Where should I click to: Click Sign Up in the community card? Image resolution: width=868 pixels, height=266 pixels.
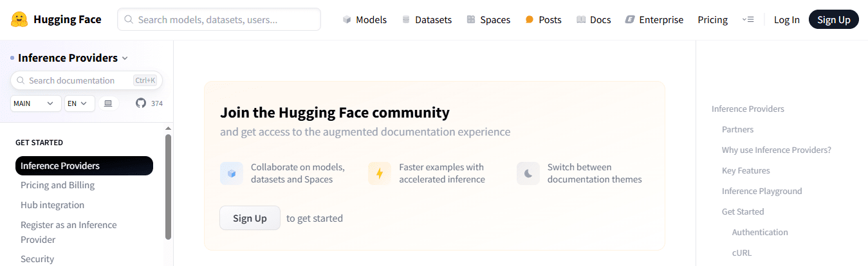tap(250, 218)
